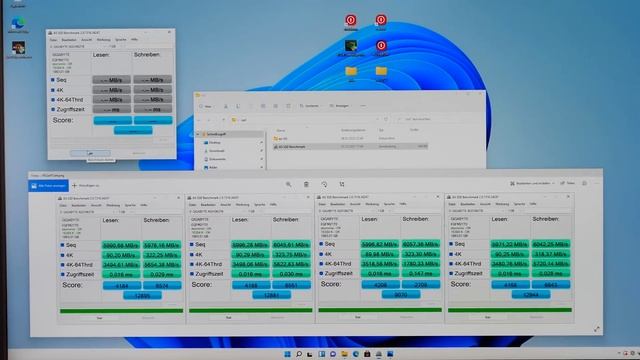Sort by Änderungsdatum column in Explorer
The width and height of the screenshot is (640, 360).
[x=353, y=130]
